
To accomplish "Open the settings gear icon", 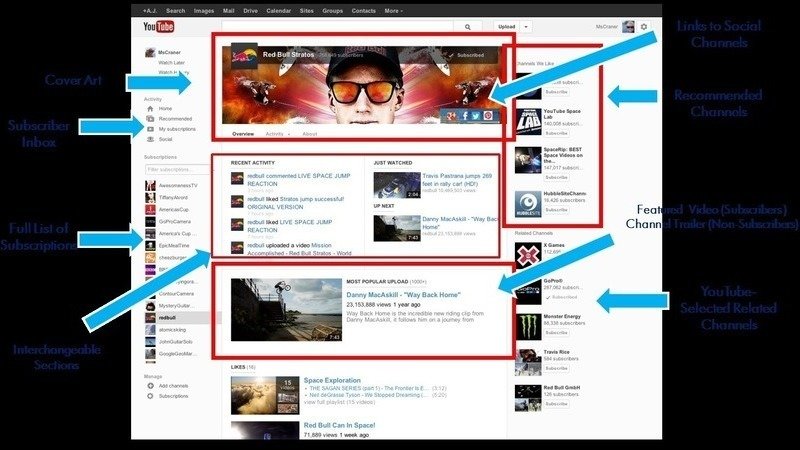I will click(644, 27).
